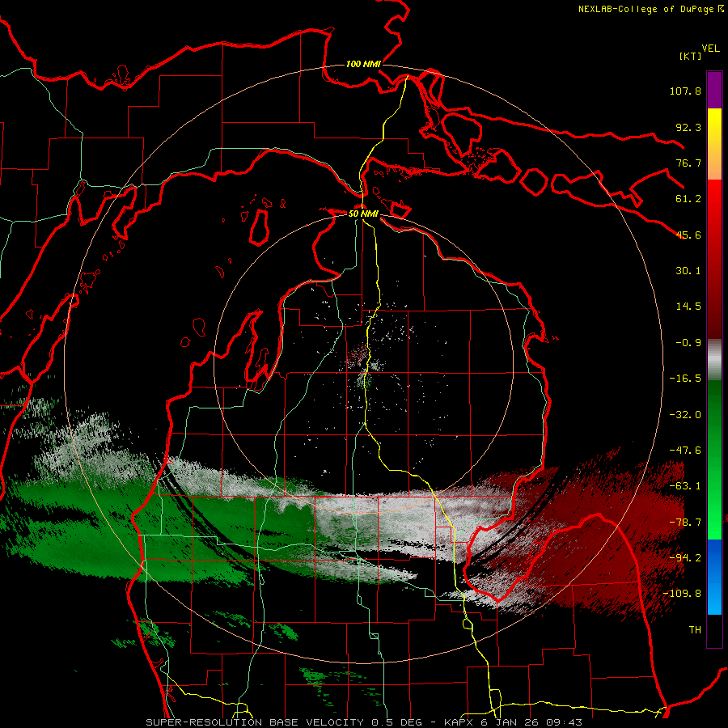Click the -0.9 velocity scale value
Viewport: 728px width, 728px height.
[688, 343]
